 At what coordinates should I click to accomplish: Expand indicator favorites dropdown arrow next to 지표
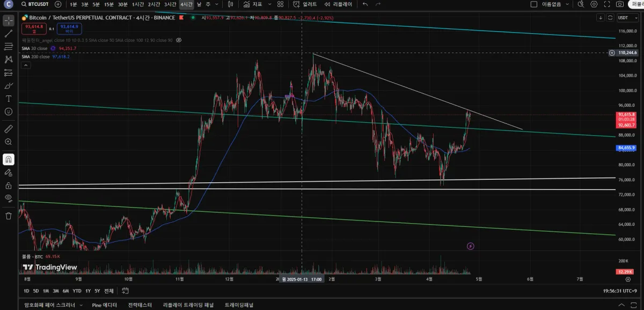click(270, 4)
